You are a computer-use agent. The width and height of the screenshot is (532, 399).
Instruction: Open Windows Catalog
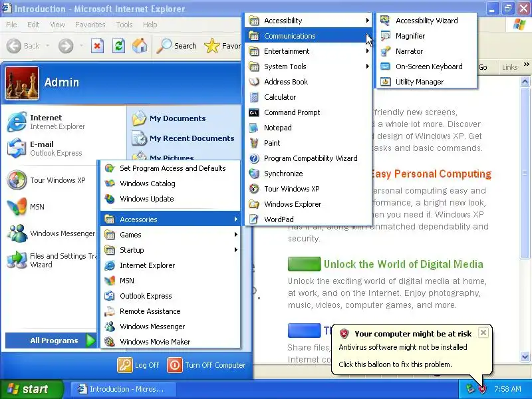[170, 184]
